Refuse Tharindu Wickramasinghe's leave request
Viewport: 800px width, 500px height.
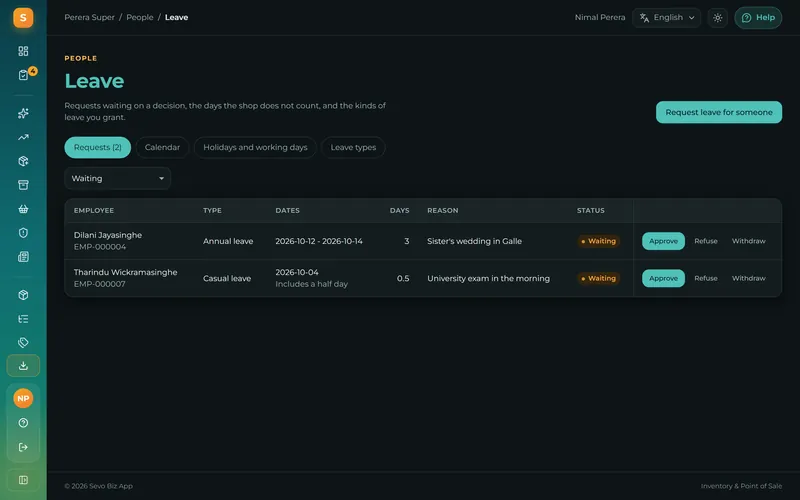[x=706, y=279]
